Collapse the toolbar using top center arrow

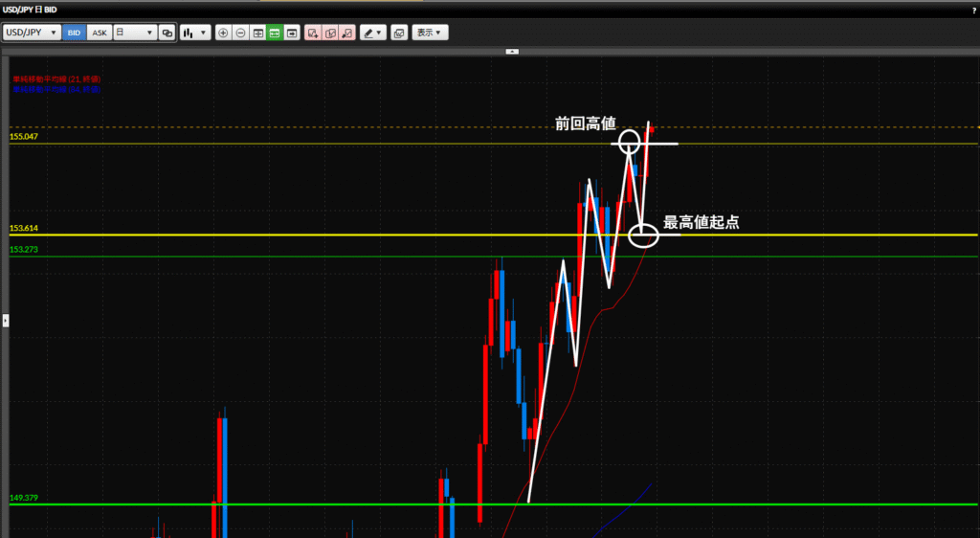point(512,52)
